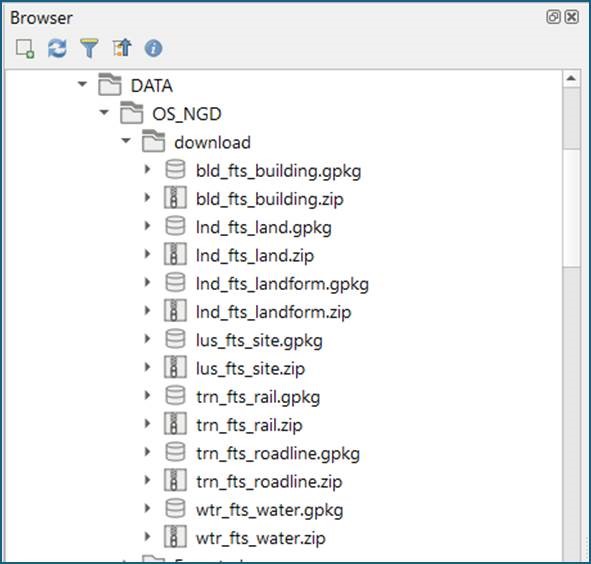Click the download folder icon
The height and width of the screenshot is (564, 591).
(x=153, y=141)
